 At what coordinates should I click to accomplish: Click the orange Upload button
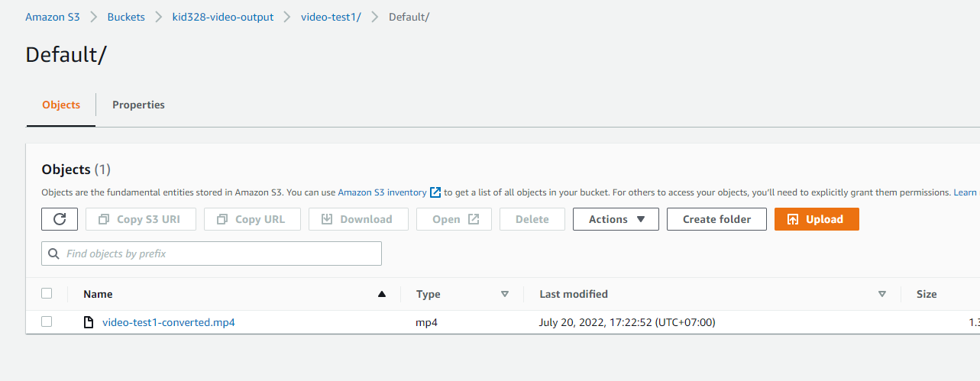(817, 219)
